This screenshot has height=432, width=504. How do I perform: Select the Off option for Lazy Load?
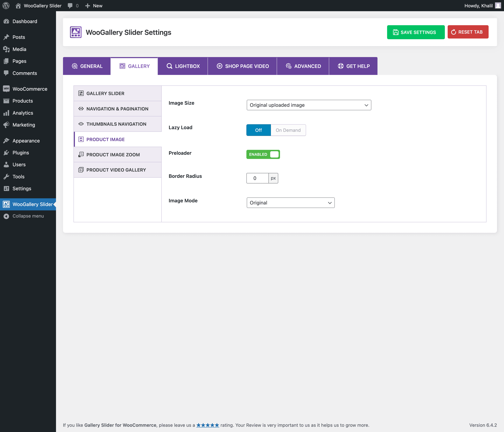tap(258, 130)
